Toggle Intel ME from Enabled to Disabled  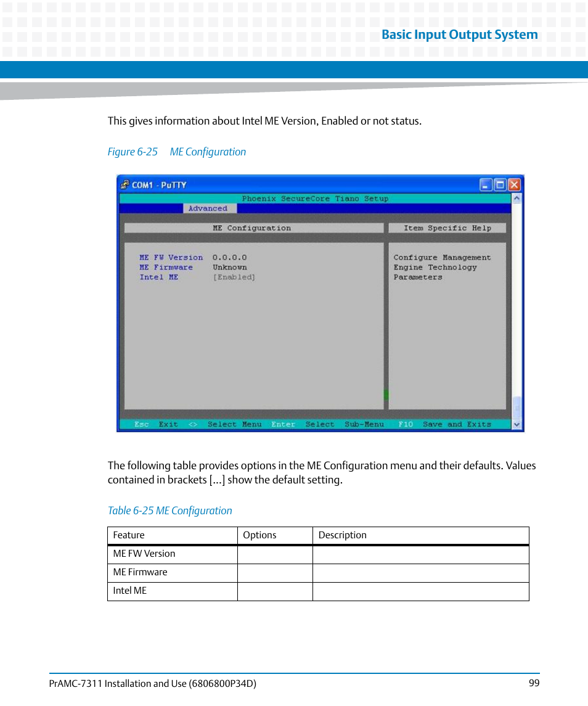pyautogui.click(x=234, y=277)
